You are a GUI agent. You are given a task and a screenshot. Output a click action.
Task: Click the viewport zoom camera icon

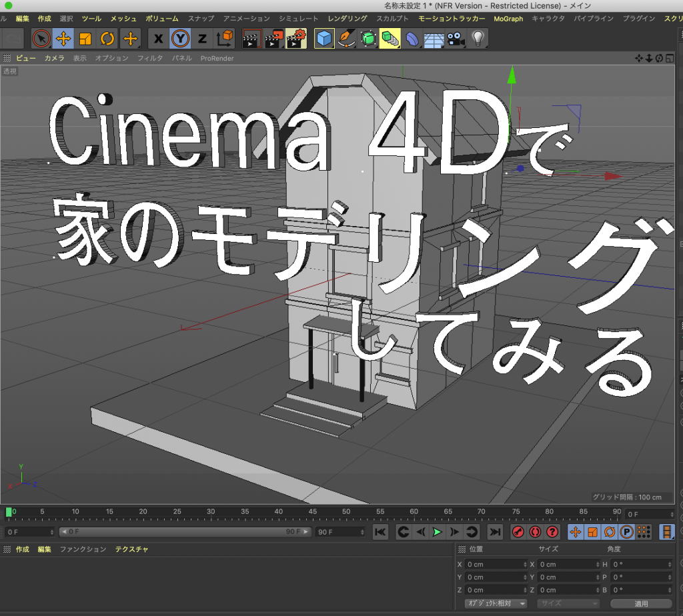point(649,59)
